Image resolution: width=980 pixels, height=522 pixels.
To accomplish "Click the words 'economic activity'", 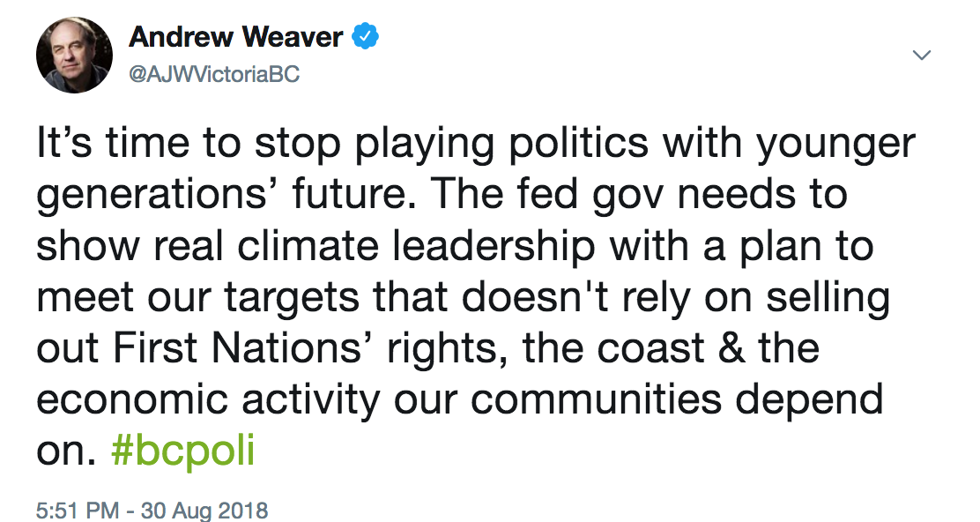I will pyautogui.click(x=208, y=400).
